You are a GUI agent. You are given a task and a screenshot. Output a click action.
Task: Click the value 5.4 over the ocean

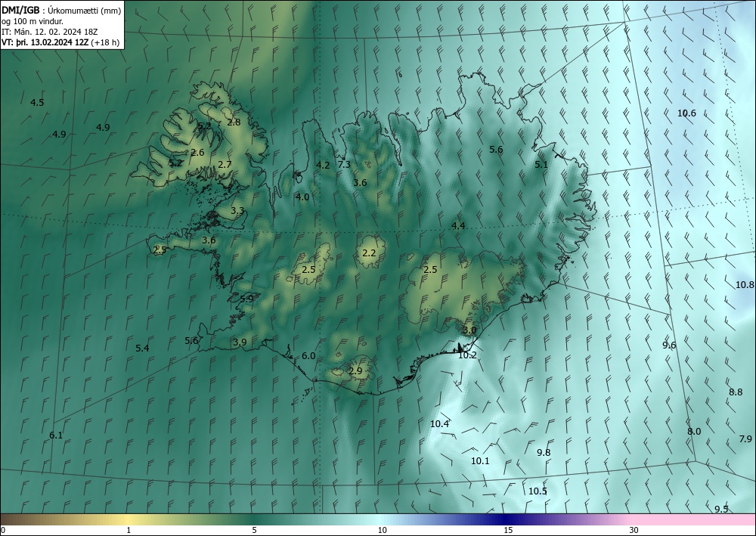(142, 348)
